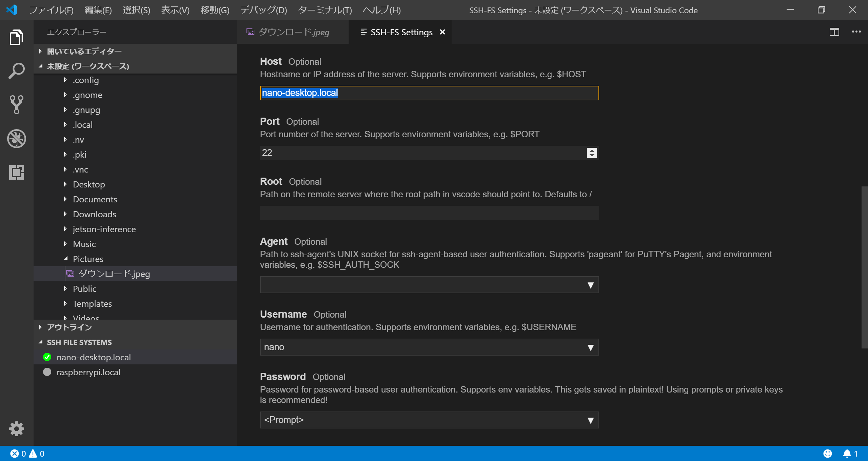Open the Explorer view in activity bar
Viewport: 868px width, 461px height.
(x=16, y=37)
